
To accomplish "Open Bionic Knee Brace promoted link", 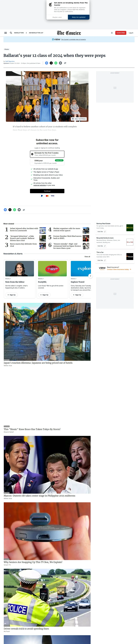I will [x=32, y=429].
